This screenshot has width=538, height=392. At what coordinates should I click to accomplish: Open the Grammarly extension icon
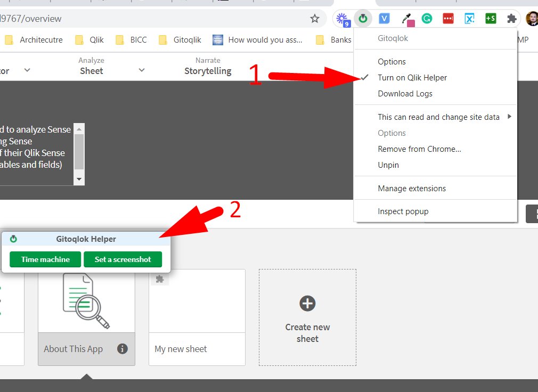tap(427, 19)
